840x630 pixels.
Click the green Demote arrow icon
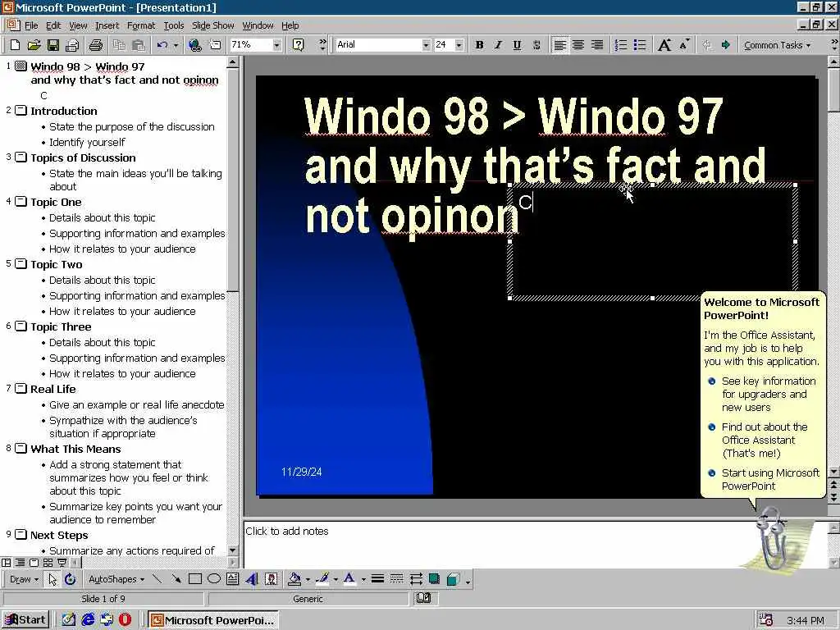[x=725, y=45]
